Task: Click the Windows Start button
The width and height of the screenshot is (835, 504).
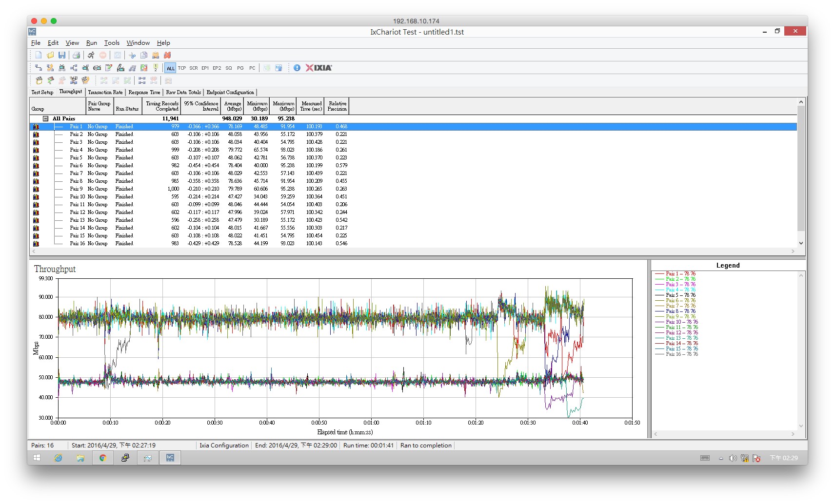Action: coord(37,458)
